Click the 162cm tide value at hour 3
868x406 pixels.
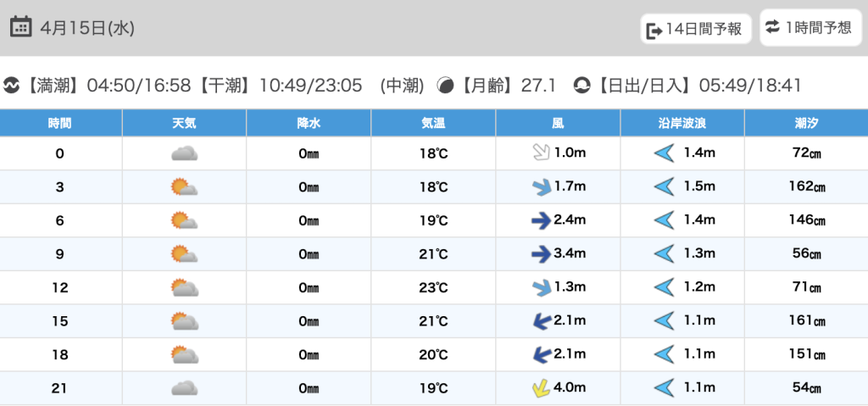[x=805, y=187]
